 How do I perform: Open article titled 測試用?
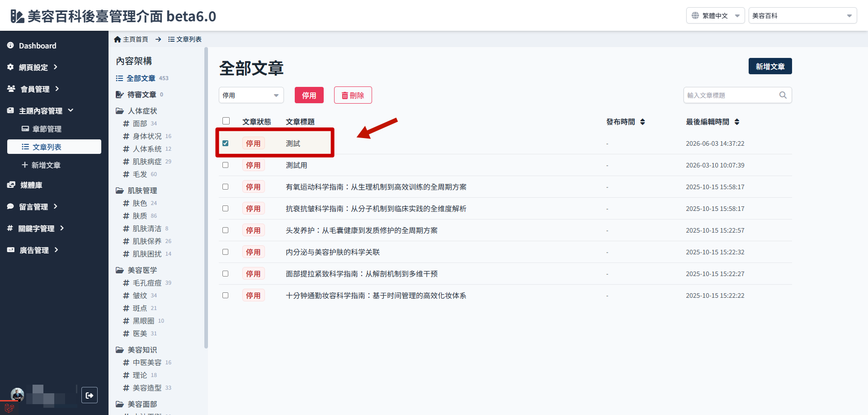(296, 165)
